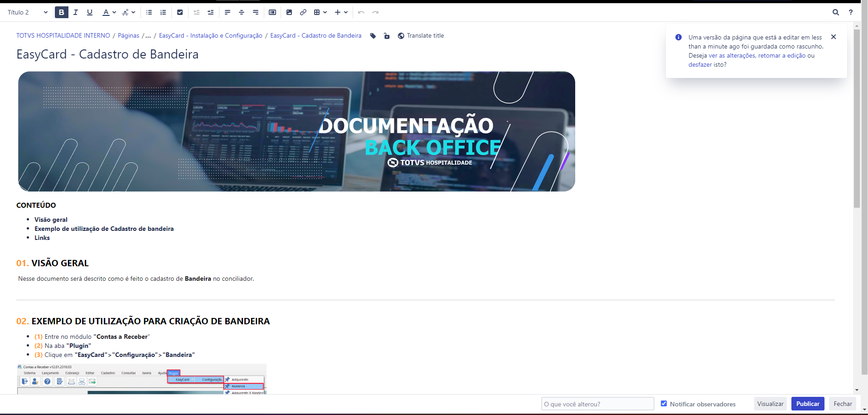Select the Documentação Back Office banner image
Viewport: 868px width, 415px height.
296,132
